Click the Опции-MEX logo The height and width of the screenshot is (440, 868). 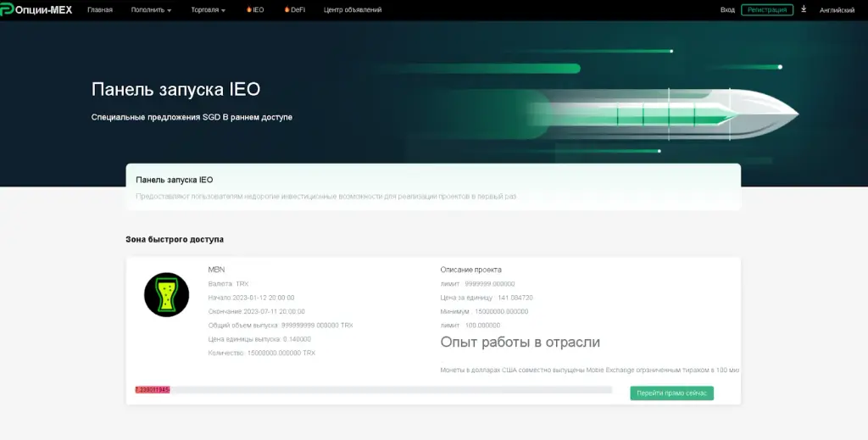pyautogui.click(x=36, y=9)
